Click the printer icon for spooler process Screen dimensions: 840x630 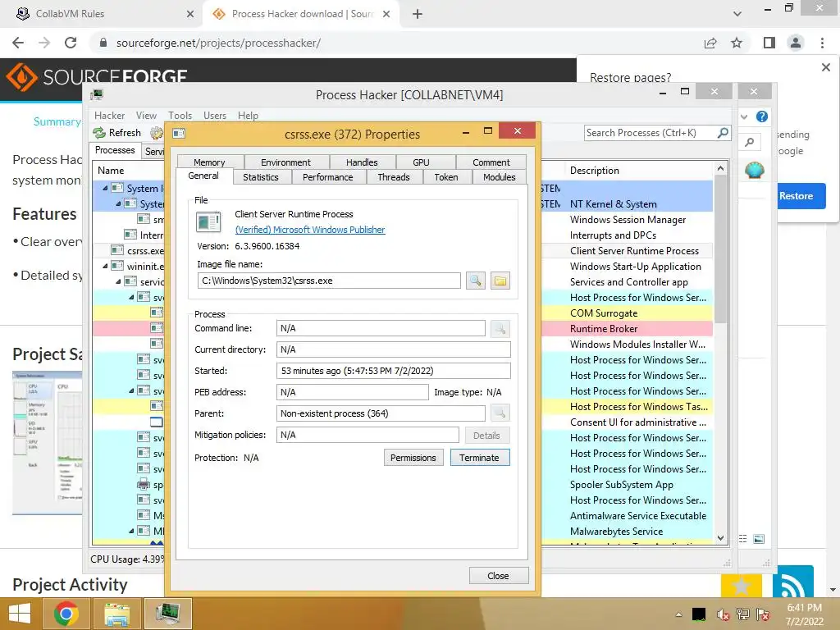(143, 484)
